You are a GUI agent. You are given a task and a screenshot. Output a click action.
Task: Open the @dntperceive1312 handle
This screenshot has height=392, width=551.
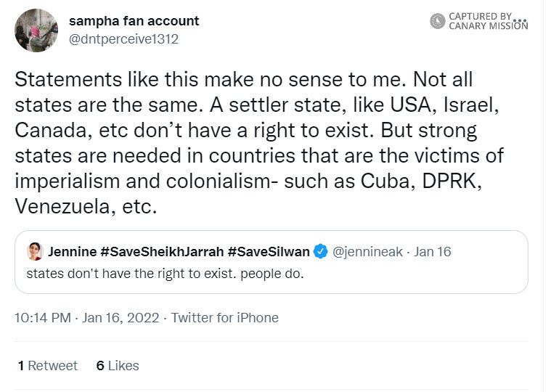pyautogui.click(x=123, y=39)
